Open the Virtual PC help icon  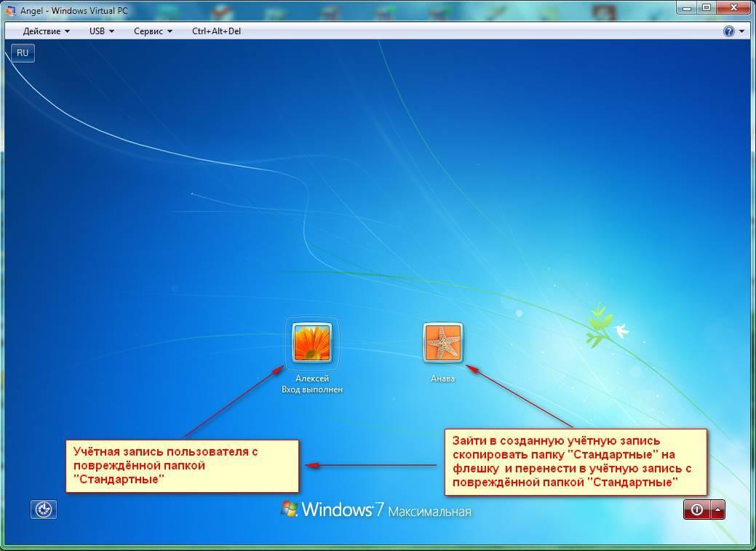pyautogui.click(x=728, y=31)
